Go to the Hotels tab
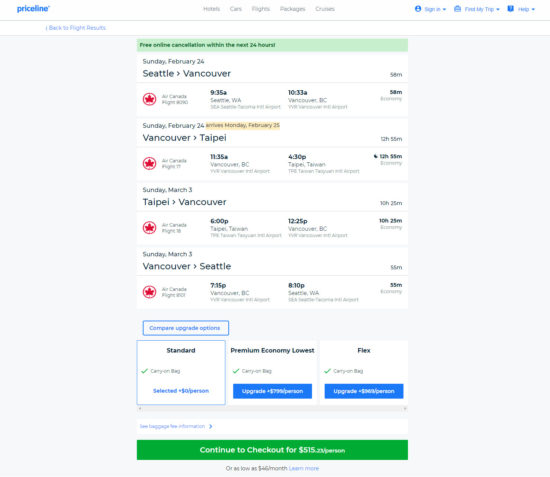Viewport: 550px width, 477px height. 212,9
